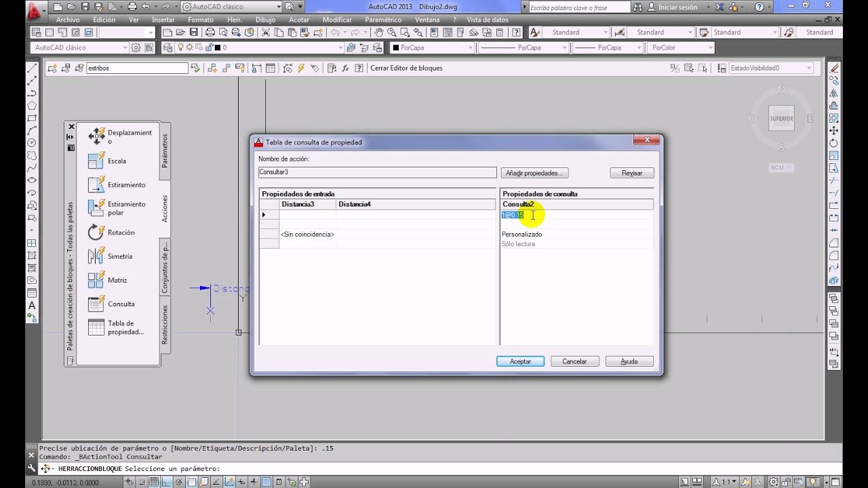Click the Pan hand tool icon
Screen dimensions: 868x488
pos(378,32)
